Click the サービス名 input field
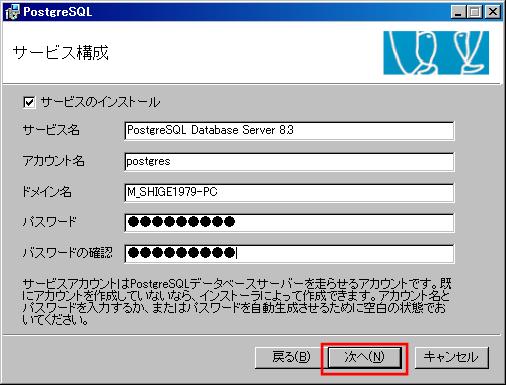This screenshot has width=506, height=385. point(289,131)
